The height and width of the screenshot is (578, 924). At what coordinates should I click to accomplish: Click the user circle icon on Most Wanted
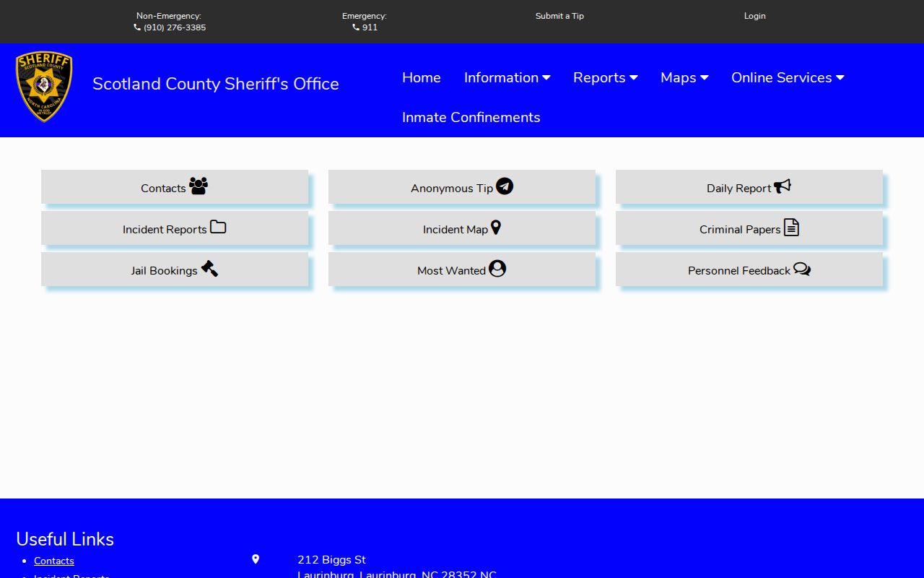(x=497, y=269)
